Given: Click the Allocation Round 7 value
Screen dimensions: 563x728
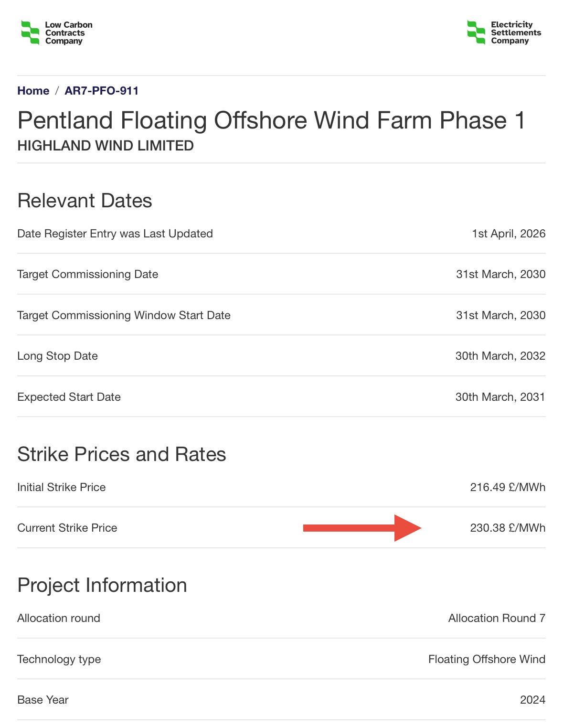Looking at the screenshot, I should (496, 618).
